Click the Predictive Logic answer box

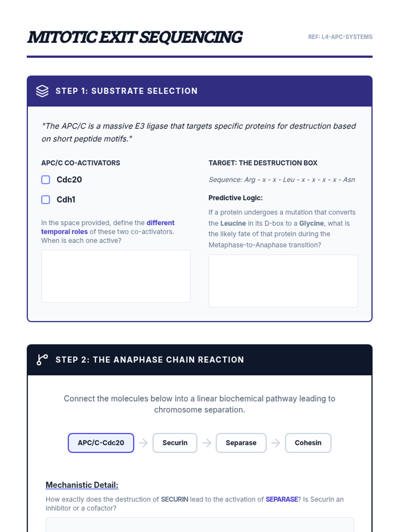coord(283,281)
